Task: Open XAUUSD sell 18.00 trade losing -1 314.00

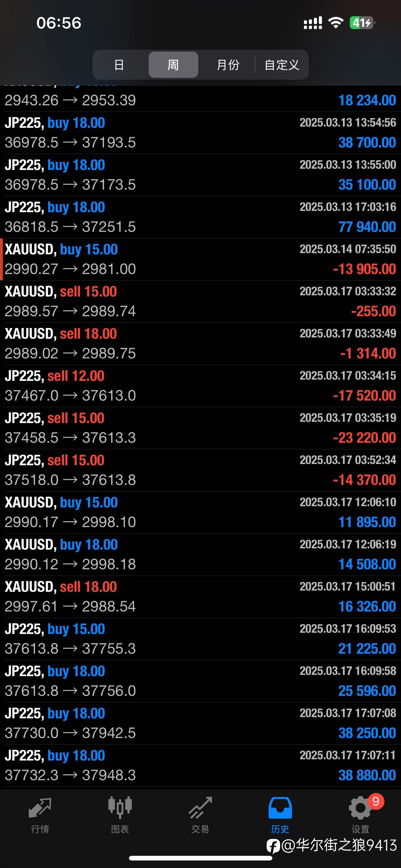Action: [x=200, y=344]
